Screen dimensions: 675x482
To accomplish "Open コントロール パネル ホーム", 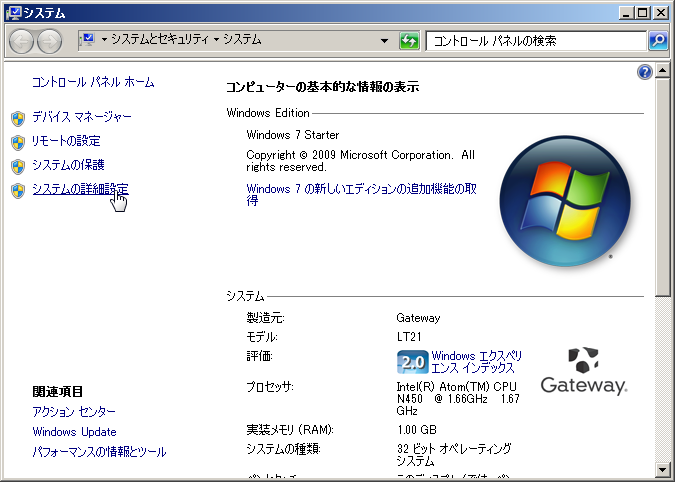I will click(93, 82).
